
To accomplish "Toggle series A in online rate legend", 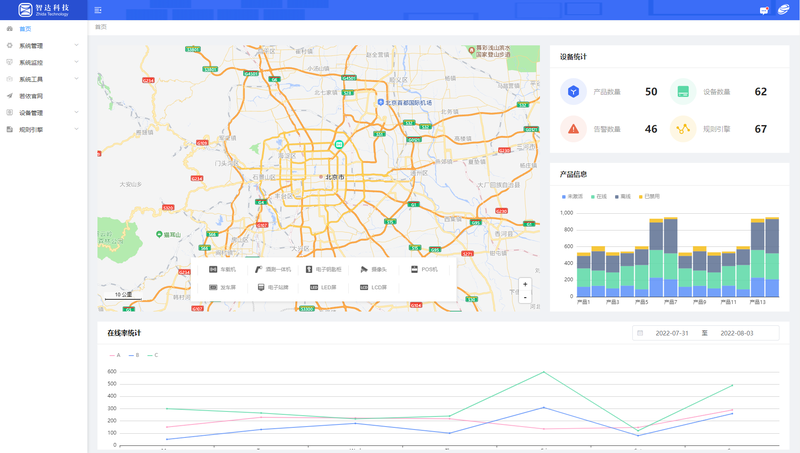I will point(115,355).
